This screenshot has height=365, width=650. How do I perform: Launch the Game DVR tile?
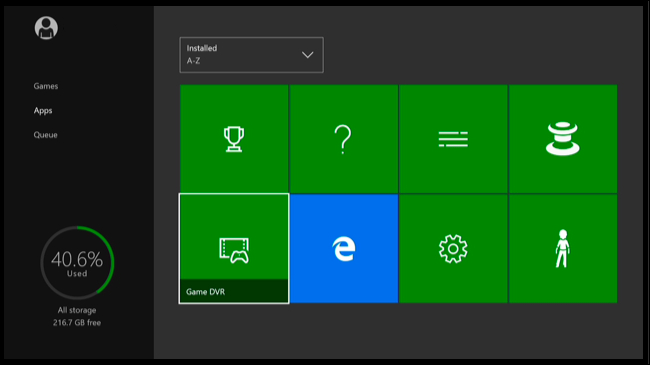click(234, 248)
